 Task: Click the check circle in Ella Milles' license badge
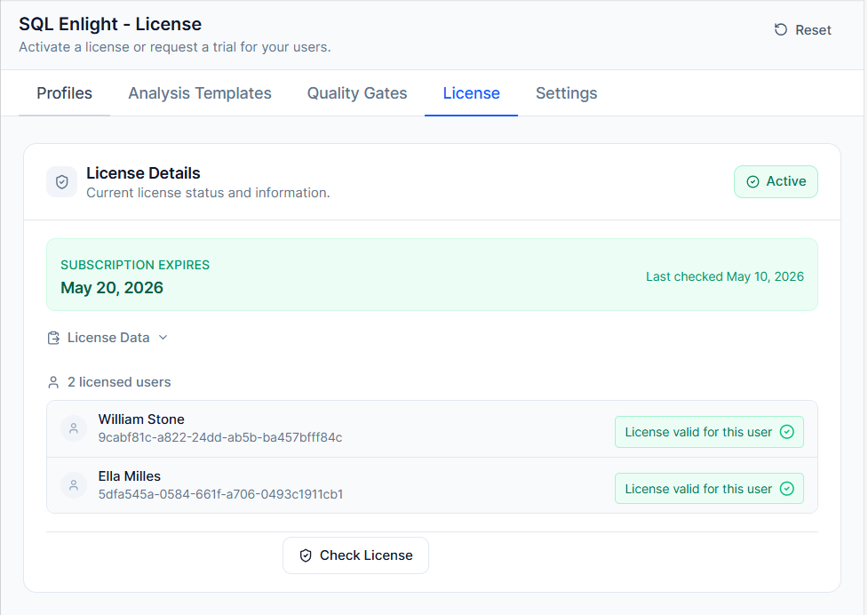[x=786, y=489]
